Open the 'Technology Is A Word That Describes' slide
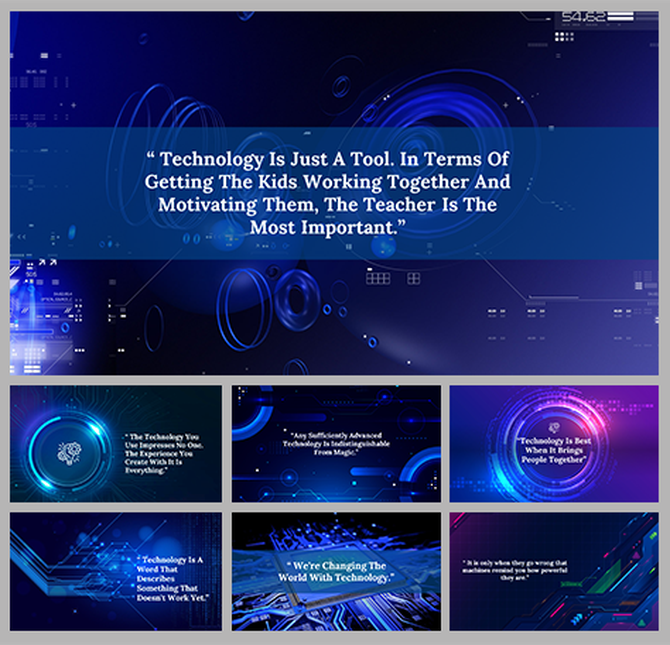This screenshot has width=670, height=645. click(x=116, y=571)
